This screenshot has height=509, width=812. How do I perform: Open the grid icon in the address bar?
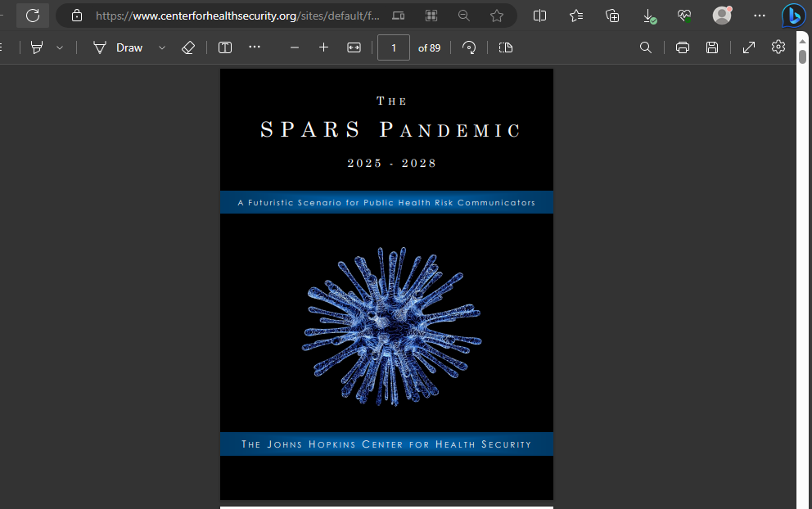pyautogui.click(x=431, y=16)
